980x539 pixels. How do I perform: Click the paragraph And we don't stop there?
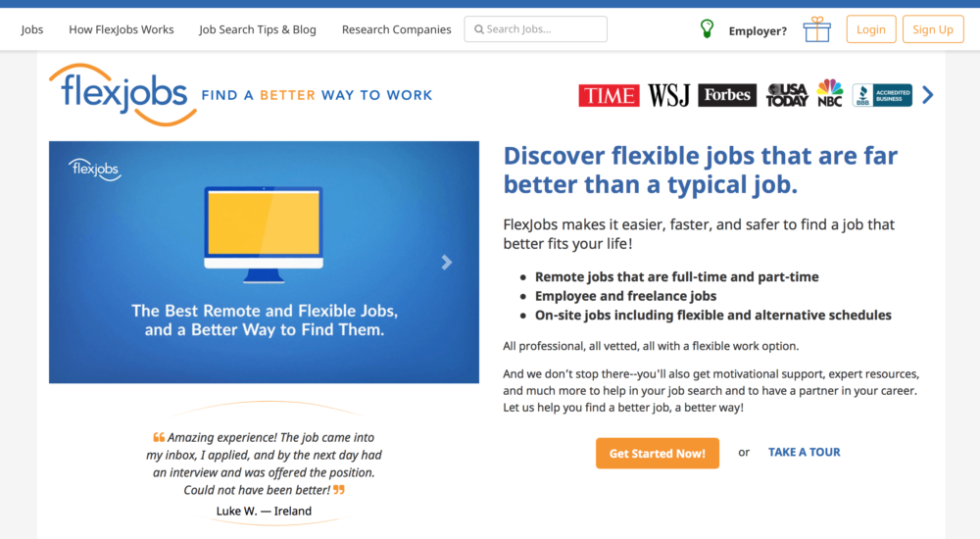point(711,391)
